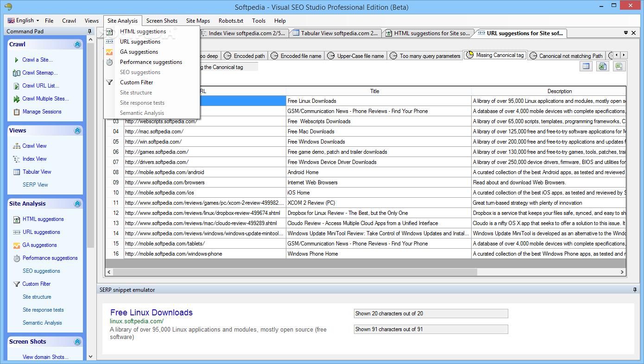The width and height of the screenshot is (644, 364).
Task: Click the app icon in the title bar
Action: (7, 7)
